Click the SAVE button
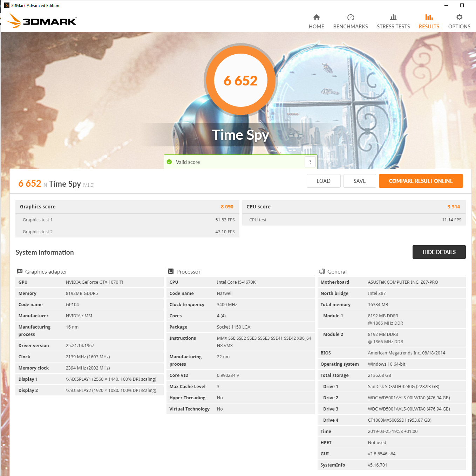Image resolution: width=476 pixels, height=476 pixels. coord(360,181)
